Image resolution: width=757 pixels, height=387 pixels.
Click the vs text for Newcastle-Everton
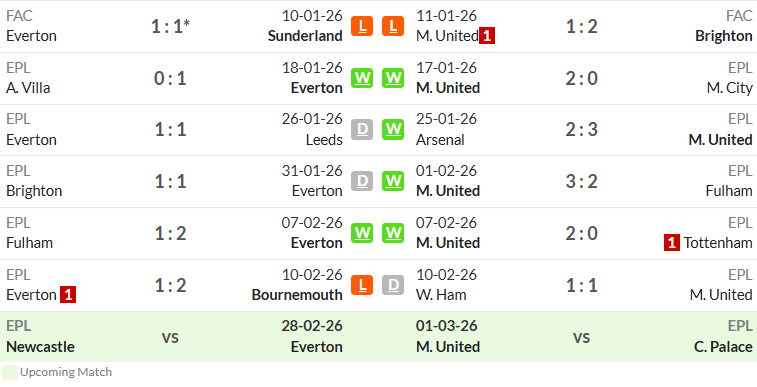170,337
